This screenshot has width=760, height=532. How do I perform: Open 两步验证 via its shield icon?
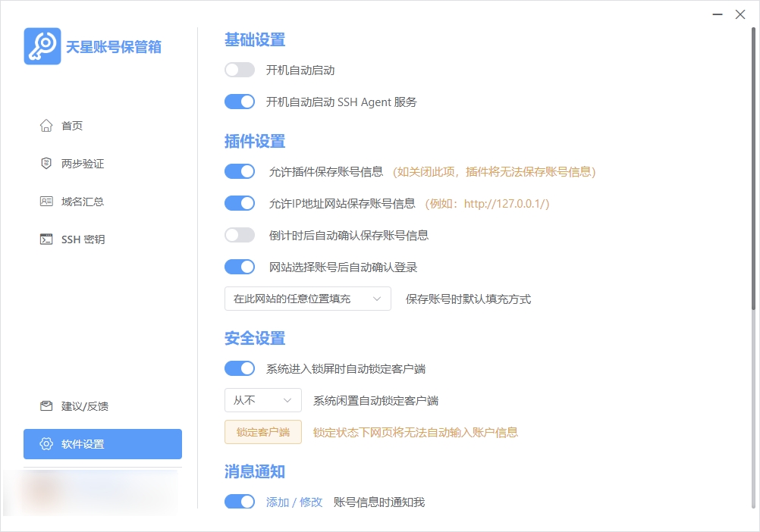click(47, 164)
